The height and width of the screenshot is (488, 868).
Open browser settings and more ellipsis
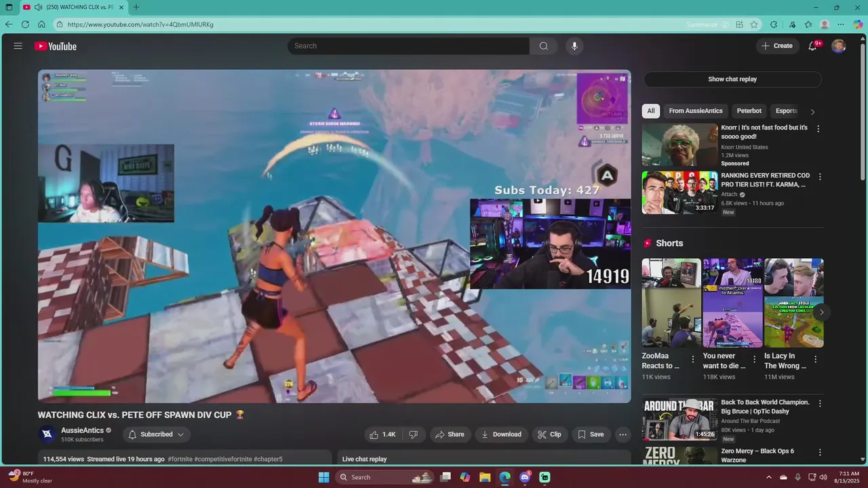[842, 24]
